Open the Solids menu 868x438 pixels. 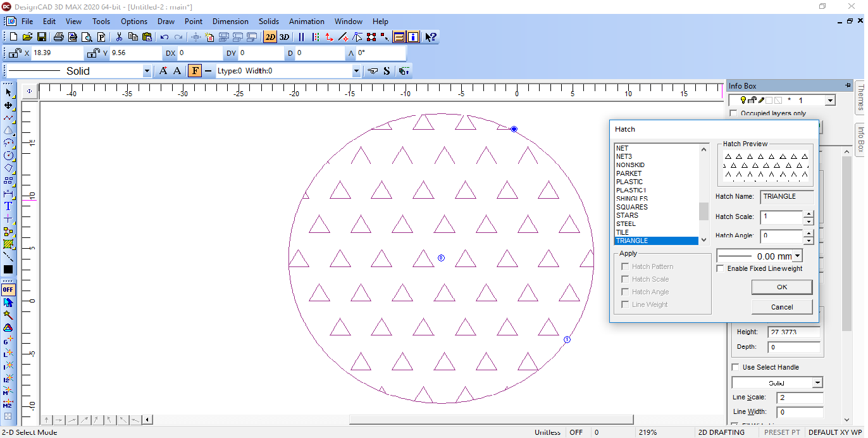(269, 22)
